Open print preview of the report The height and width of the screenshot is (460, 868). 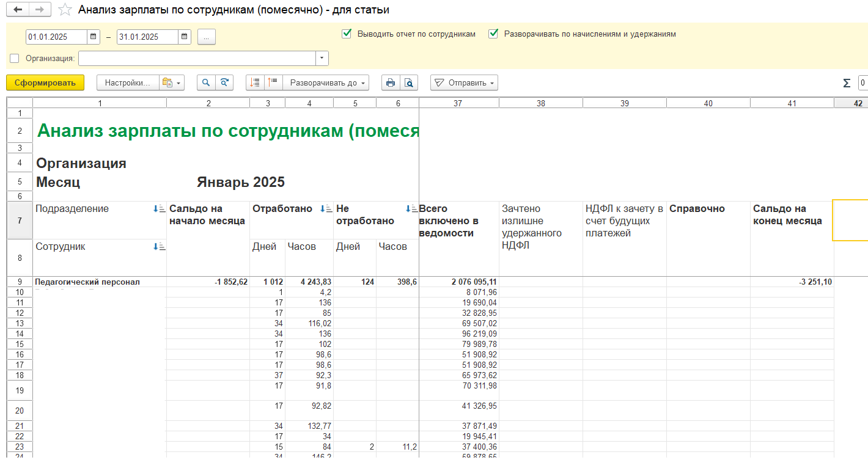coord(409,82)
